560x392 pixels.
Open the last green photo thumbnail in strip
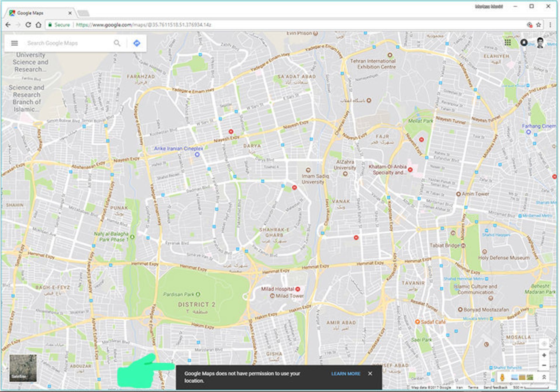click(x=530, y=377)
